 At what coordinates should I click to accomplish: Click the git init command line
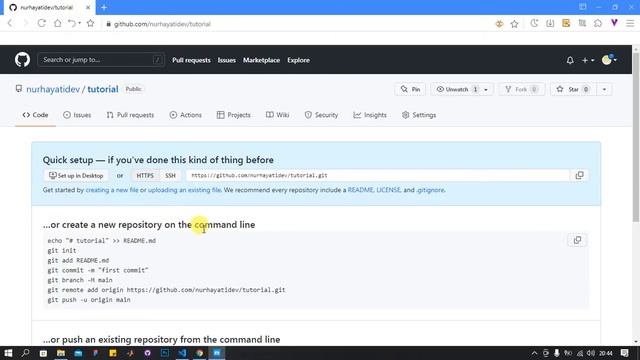click(x=62, y=251)
